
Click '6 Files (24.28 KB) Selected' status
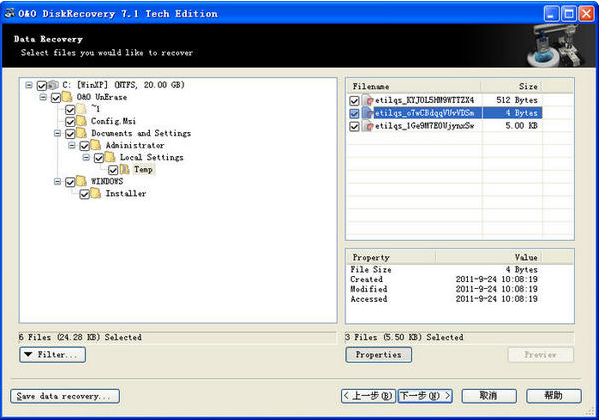(x=80, y=337)
